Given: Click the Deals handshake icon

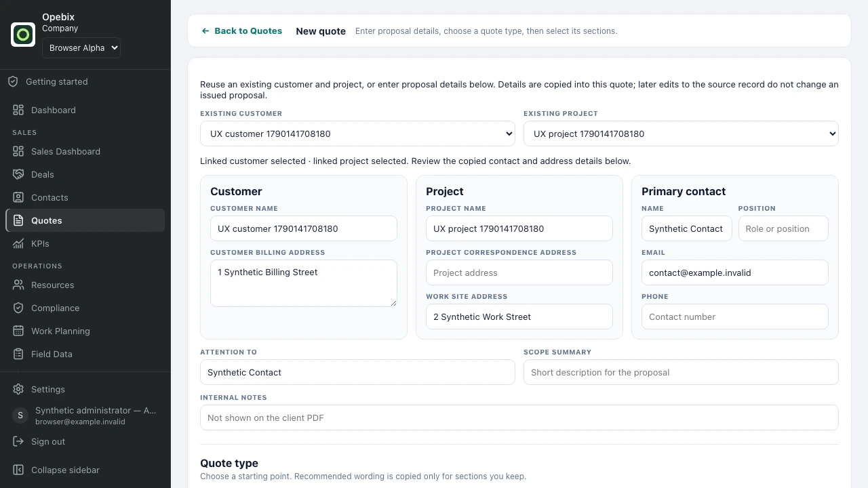Looking at the screenshot, I should (x=18, y=174).
